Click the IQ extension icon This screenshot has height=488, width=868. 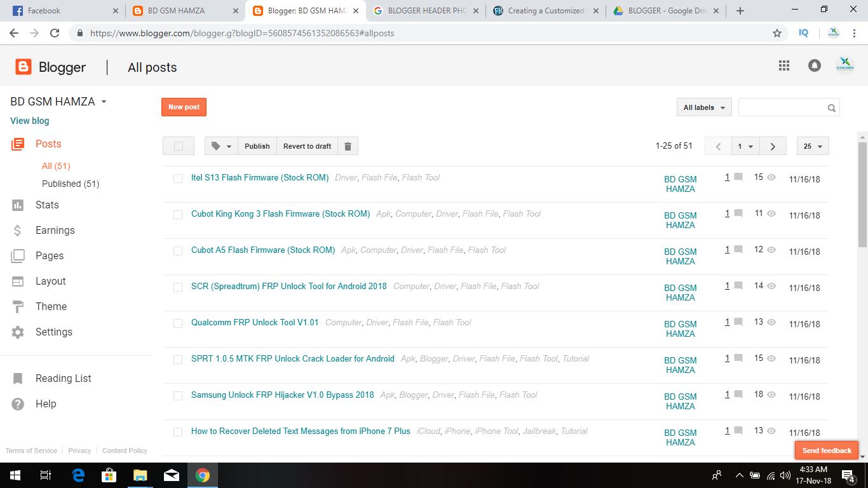click(804, 33)
